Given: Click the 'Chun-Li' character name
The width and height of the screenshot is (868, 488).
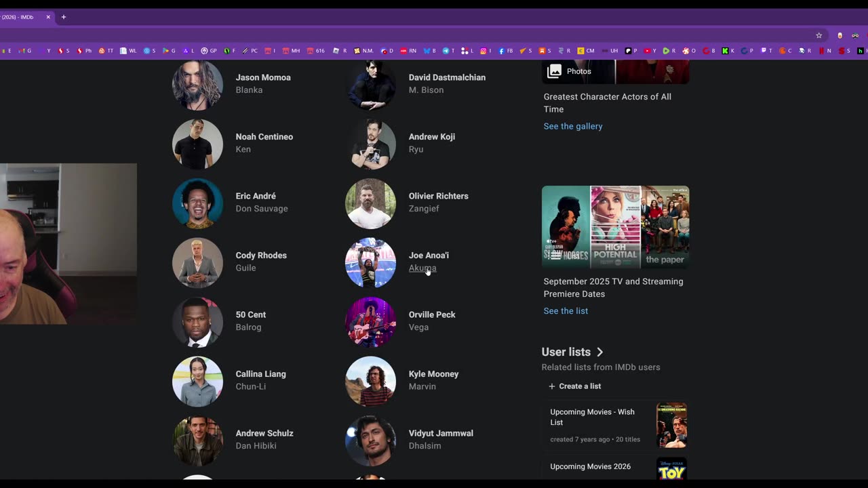Looking at the screenshot, I should click(251, 386).
